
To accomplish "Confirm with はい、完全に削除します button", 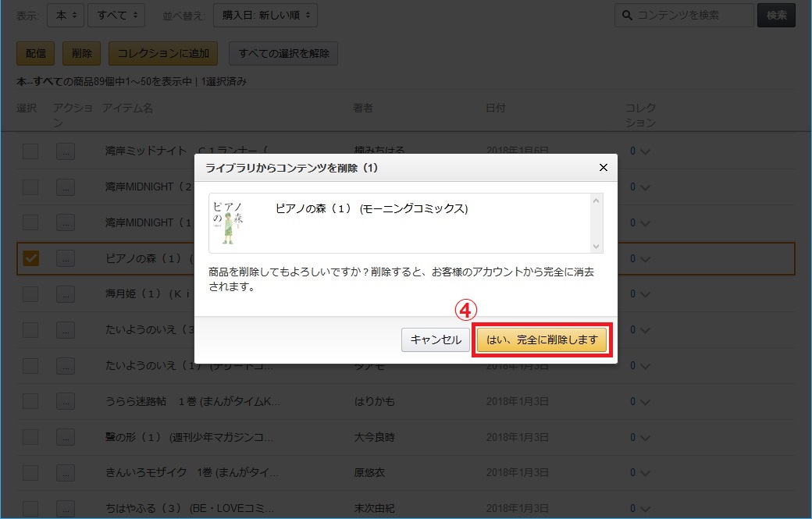I will (x=542, y=340).
